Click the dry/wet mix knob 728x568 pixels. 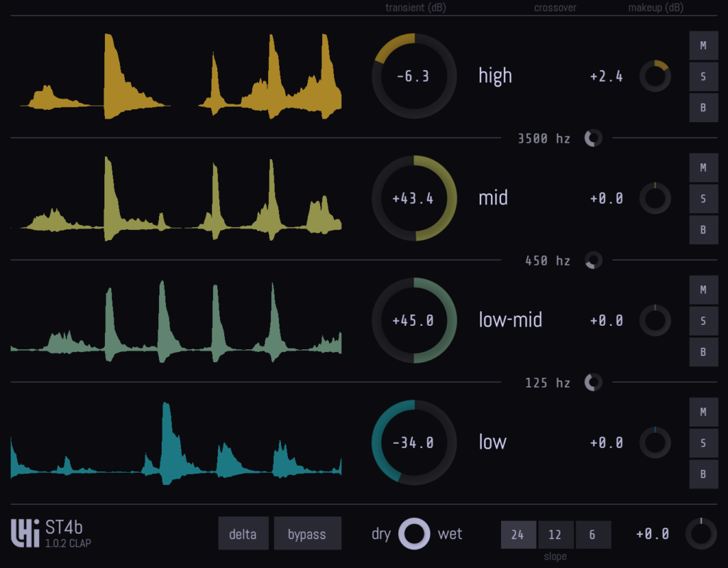tap(414, 534)
